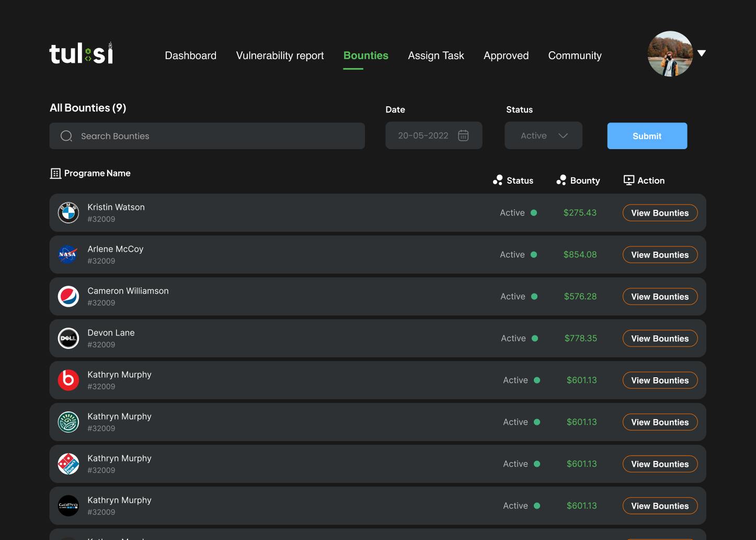Image resolution: width=756 pixels, height=540 pixels.
Task: Click the tulsi logo
Action: coord(81,53)
